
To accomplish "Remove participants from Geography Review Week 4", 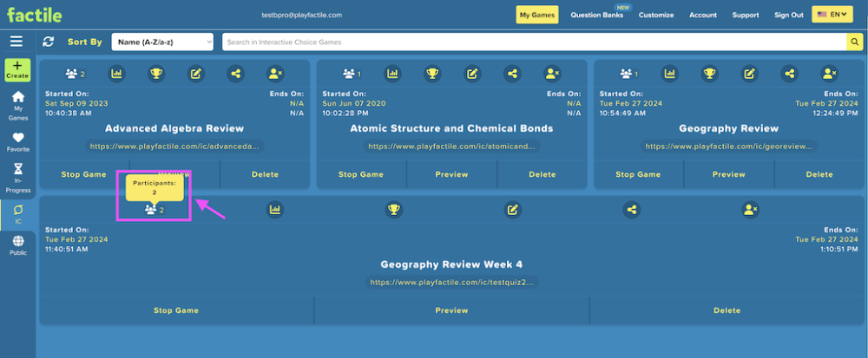I will click(x=751, y=210).
